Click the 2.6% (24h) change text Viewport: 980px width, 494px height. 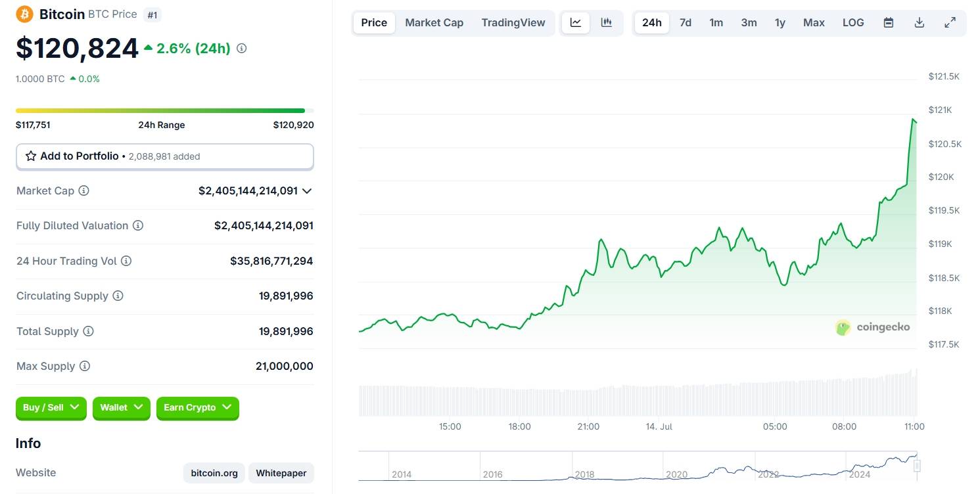(193, 48)
